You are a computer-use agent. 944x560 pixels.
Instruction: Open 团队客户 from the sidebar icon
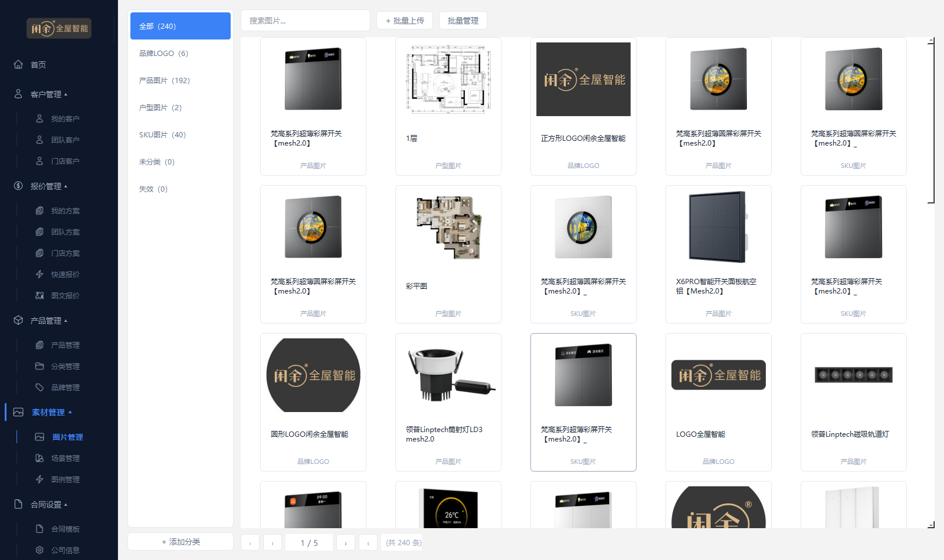40,140
